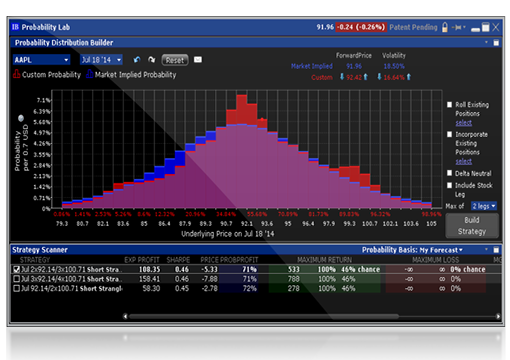Increase custom forward price with up arrow
This screenshot has height=360, width=510.
point(366,77)
